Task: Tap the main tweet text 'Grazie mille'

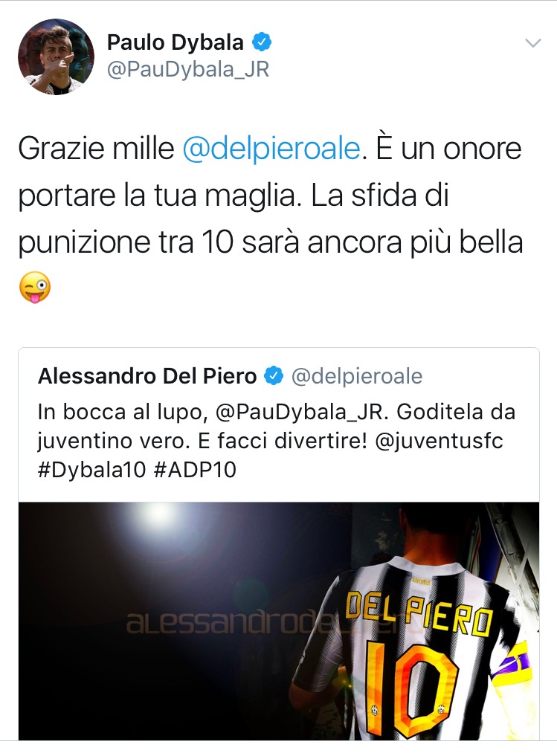Action: [96, 149]
